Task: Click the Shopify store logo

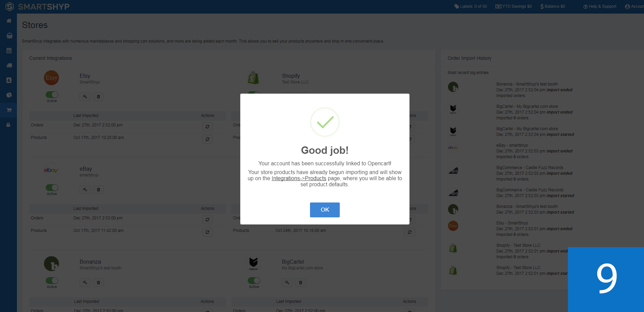Action: coord(253,78)
